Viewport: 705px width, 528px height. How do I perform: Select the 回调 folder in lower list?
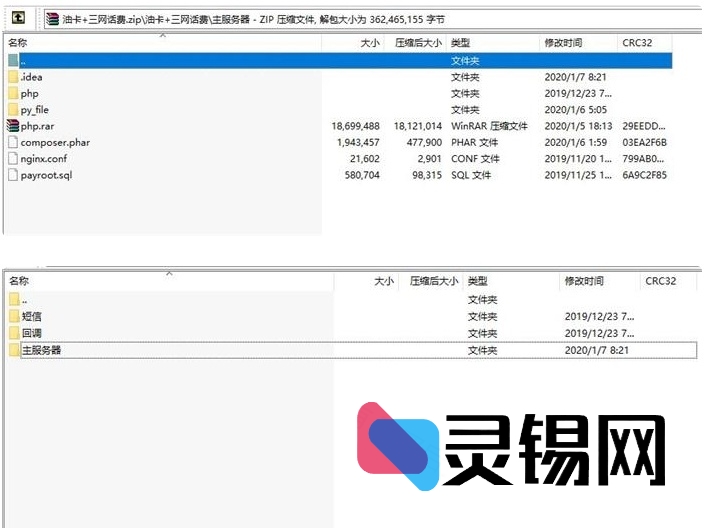(31, 333)
